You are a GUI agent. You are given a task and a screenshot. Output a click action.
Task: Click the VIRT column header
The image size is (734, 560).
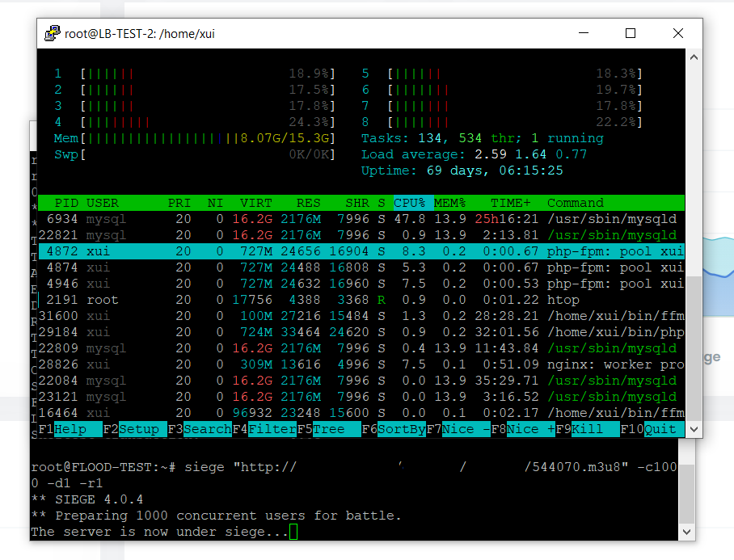pos(255,203)
